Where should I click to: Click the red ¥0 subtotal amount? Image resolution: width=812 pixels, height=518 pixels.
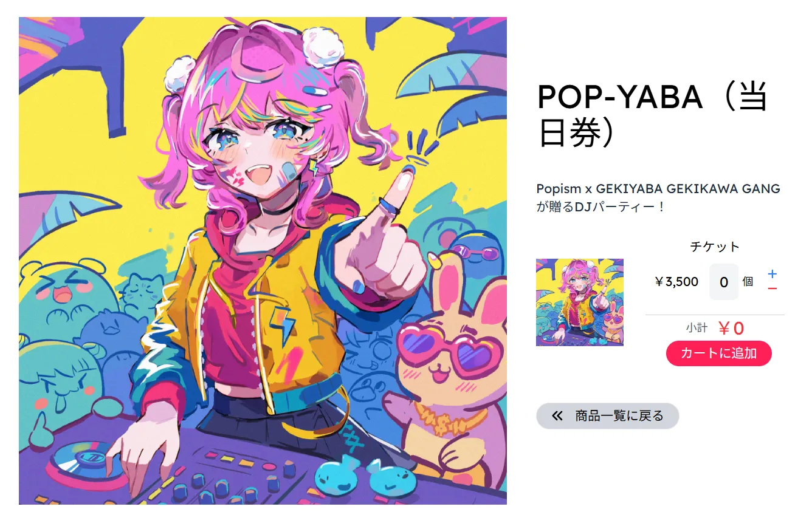731,329
